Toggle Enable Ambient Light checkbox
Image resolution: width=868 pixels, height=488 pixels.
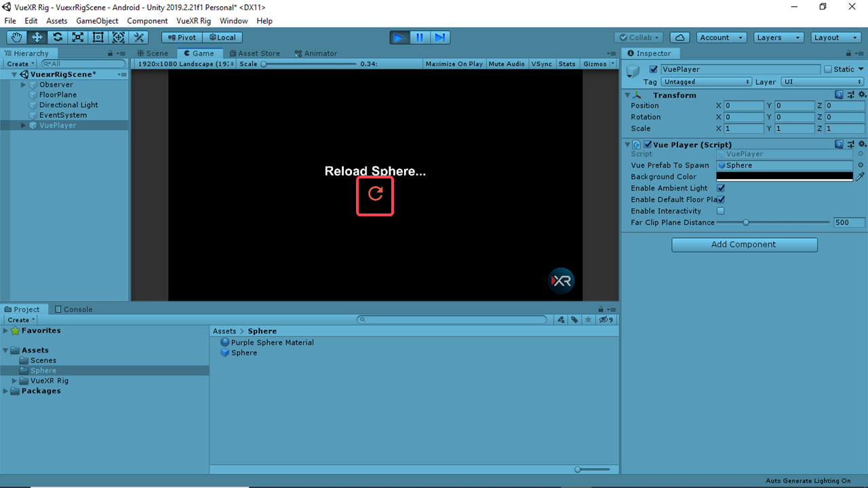721,188
